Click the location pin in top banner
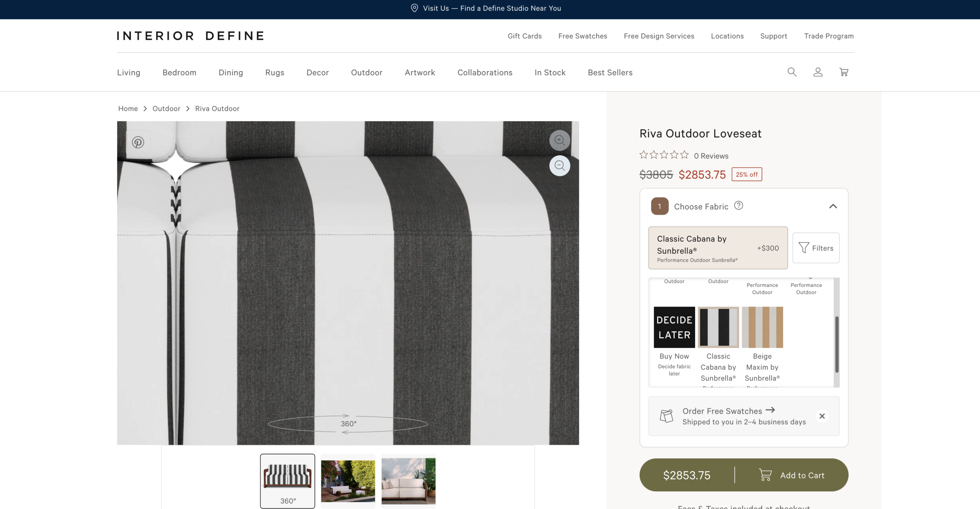 pyautogui.click(x=414, y=8)
